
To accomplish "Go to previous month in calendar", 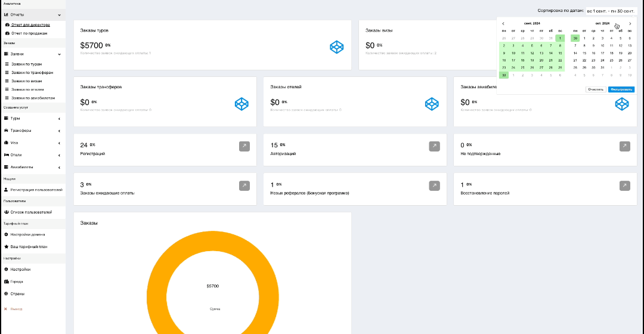I will point(503,23).
